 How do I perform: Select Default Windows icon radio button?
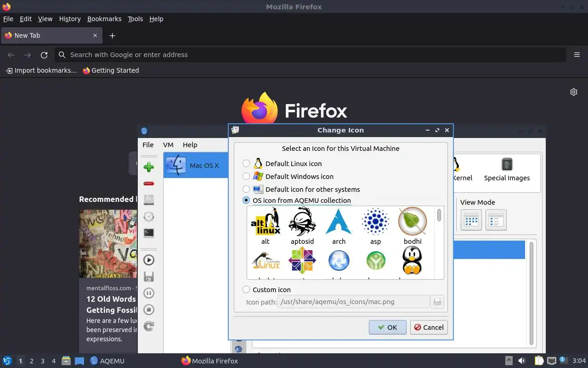coord(246,176)
